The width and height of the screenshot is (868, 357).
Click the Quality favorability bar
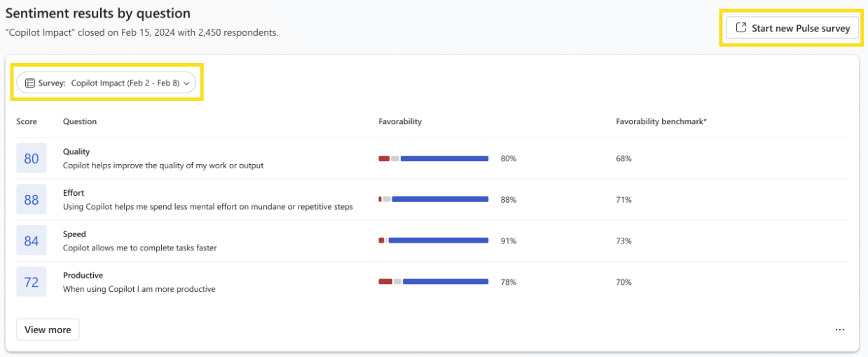433,159
